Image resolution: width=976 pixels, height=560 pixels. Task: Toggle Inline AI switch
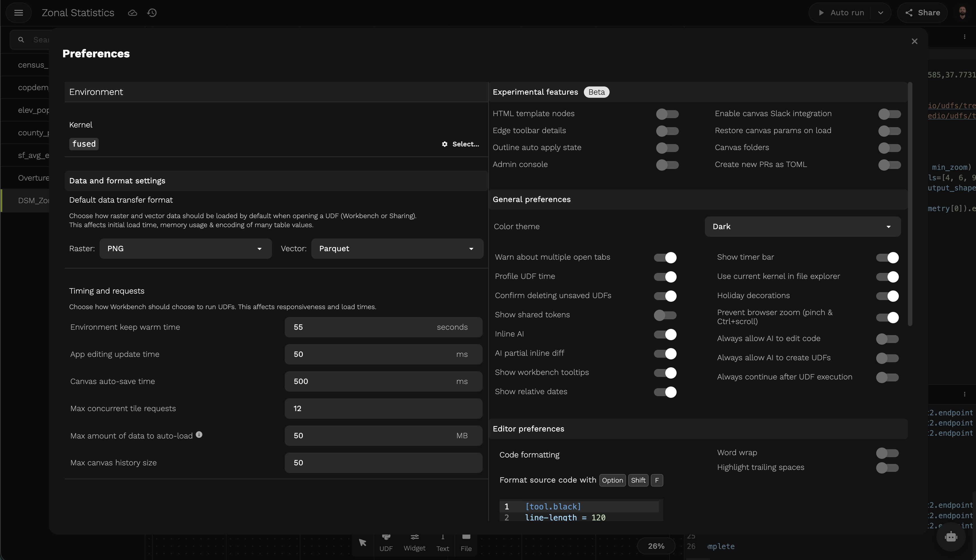pos(665,334)
